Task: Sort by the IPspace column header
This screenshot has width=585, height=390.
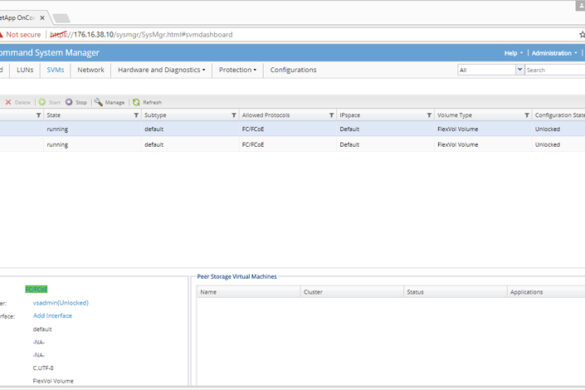Action: tap(350, 115)
